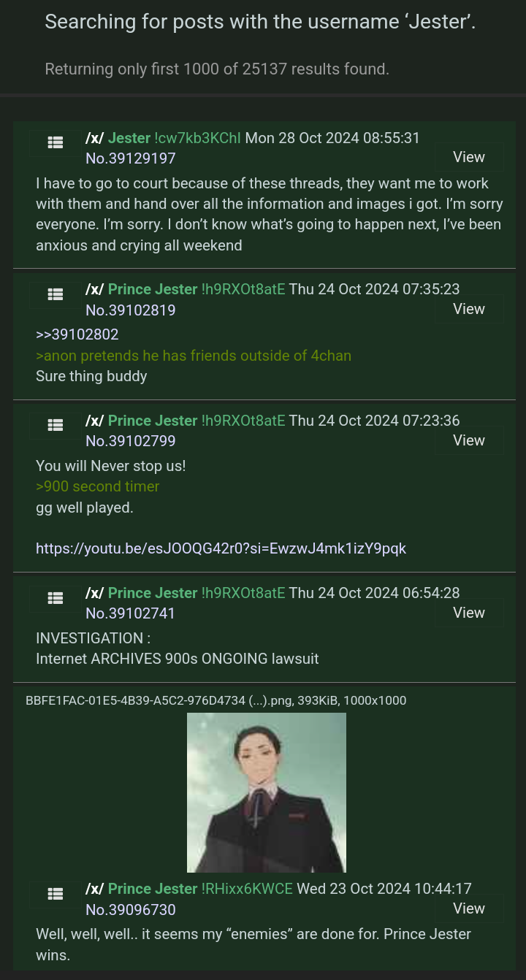Open list menu icon on post No.39129197

tap(55, 142)
